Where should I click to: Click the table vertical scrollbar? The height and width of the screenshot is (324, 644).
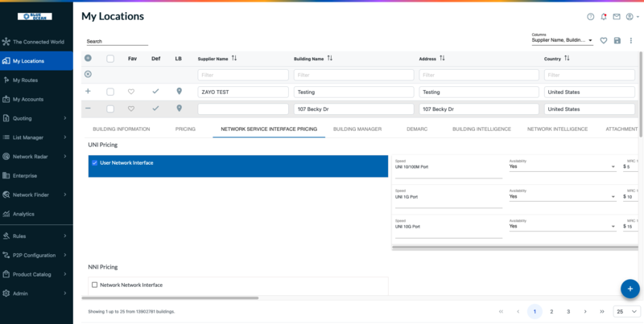point(641,94)
